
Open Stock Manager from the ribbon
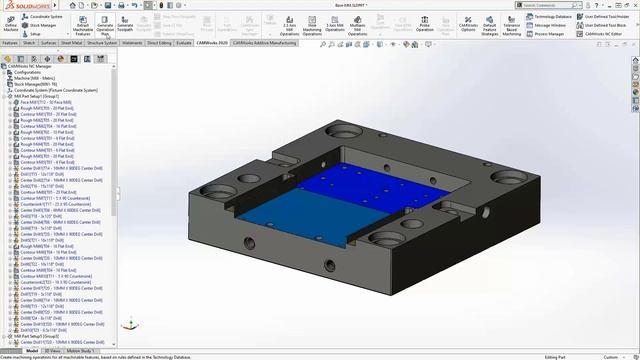pos(39,25)
